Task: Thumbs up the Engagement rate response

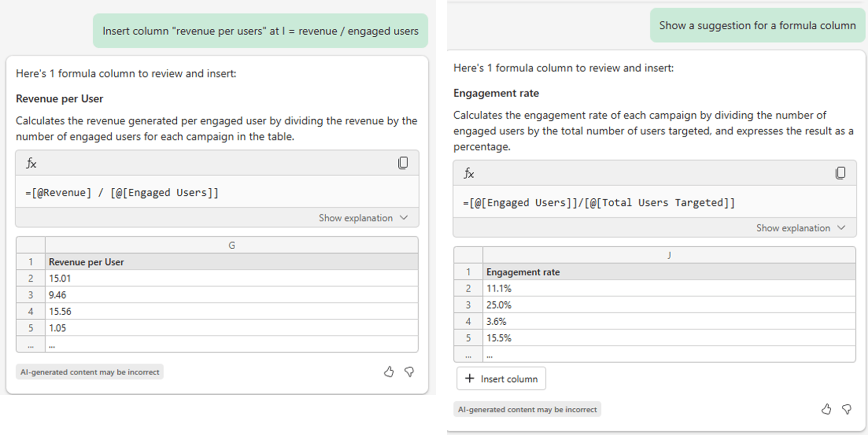Action: (x=826, y=409)
